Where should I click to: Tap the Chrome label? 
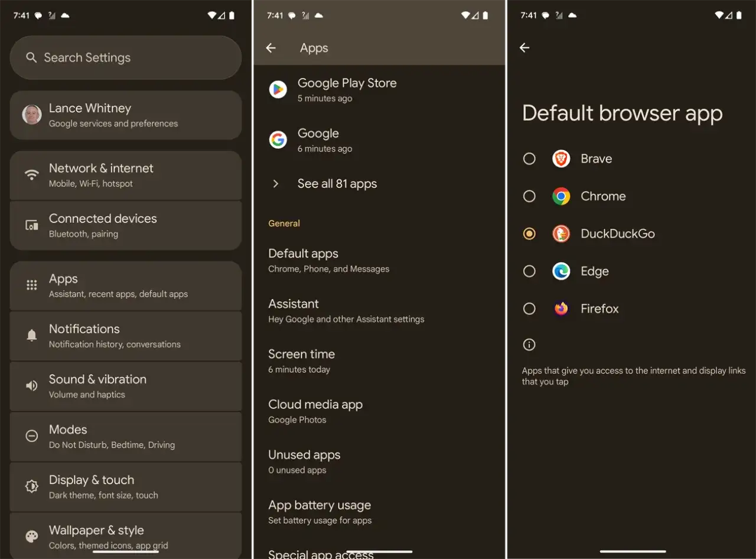603,196
